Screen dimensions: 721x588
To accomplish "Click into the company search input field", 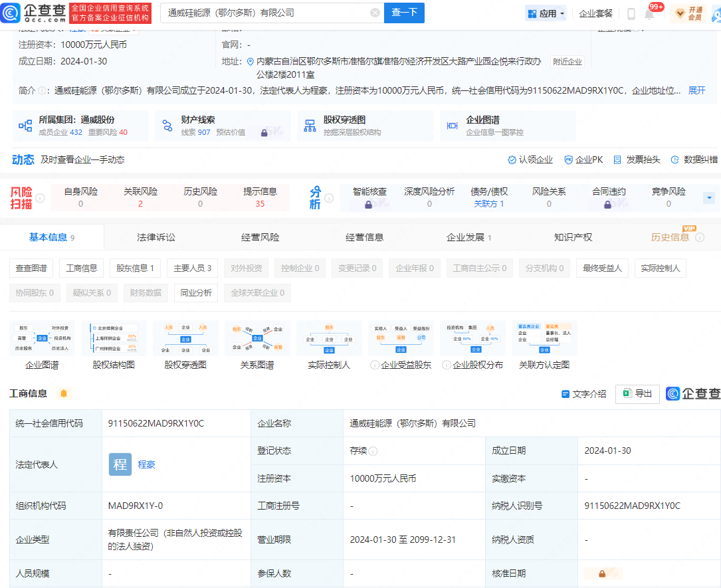I will click(x=266, y=13).
